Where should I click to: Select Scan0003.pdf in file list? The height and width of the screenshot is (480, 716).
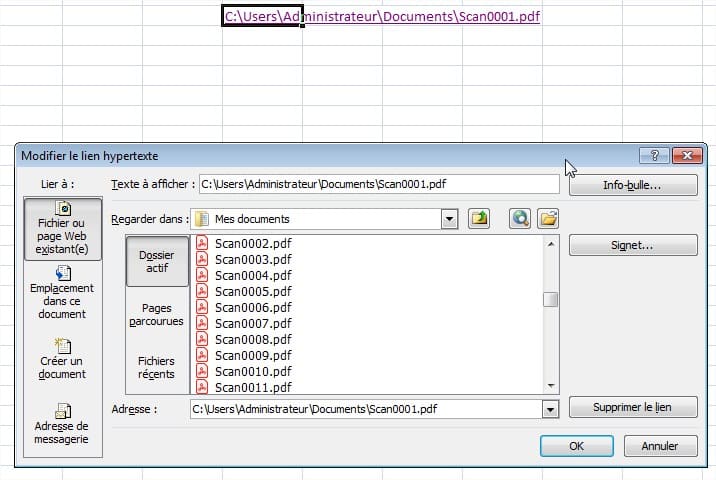click(x=253, y=259)
